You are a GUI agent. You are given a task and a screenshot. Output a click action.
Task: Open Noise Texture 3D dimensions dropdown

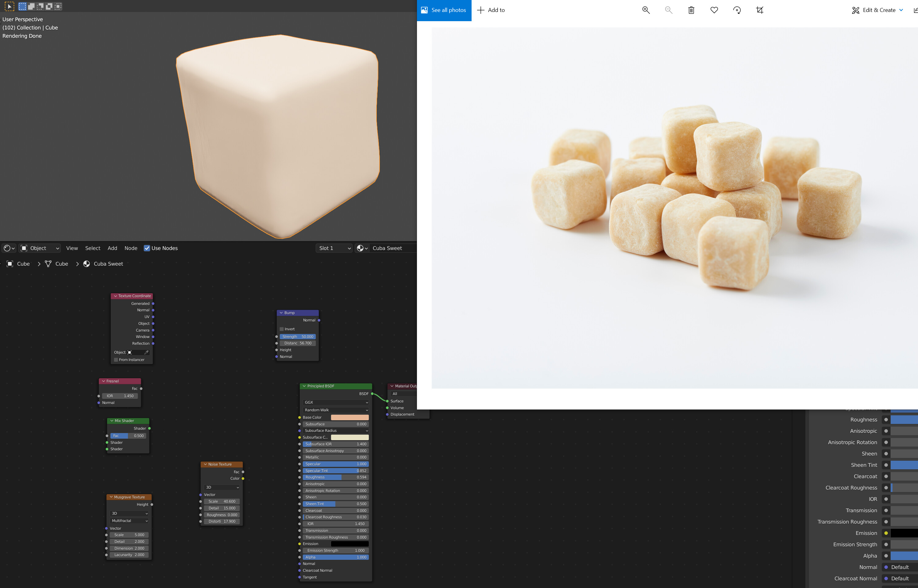[x=222, y=488]
